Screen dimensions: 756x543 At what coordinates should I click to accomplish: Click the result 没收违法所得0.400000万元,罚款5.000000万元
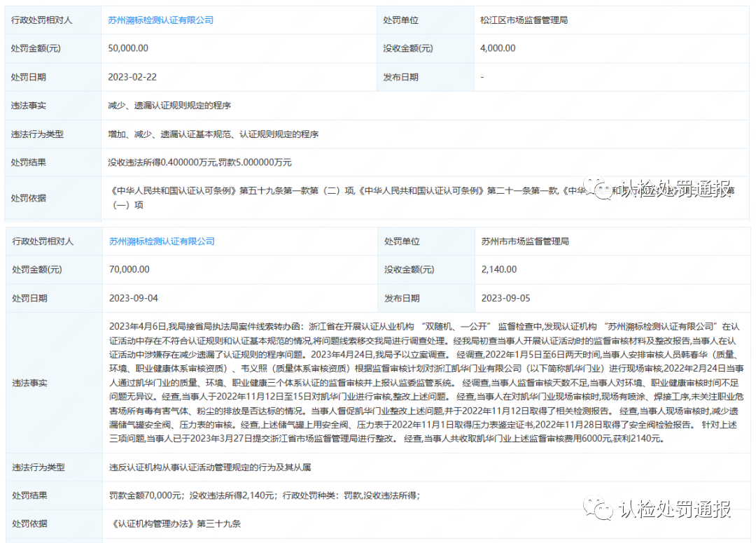click(x=199, y=162)
